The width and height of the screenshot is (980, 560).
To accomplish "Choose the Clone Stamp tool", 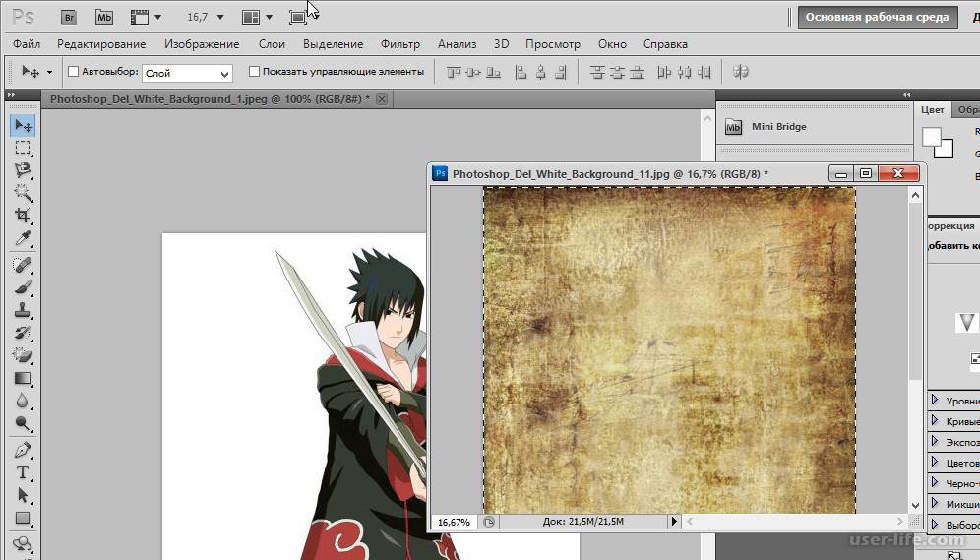I will (x=23, y=310).
